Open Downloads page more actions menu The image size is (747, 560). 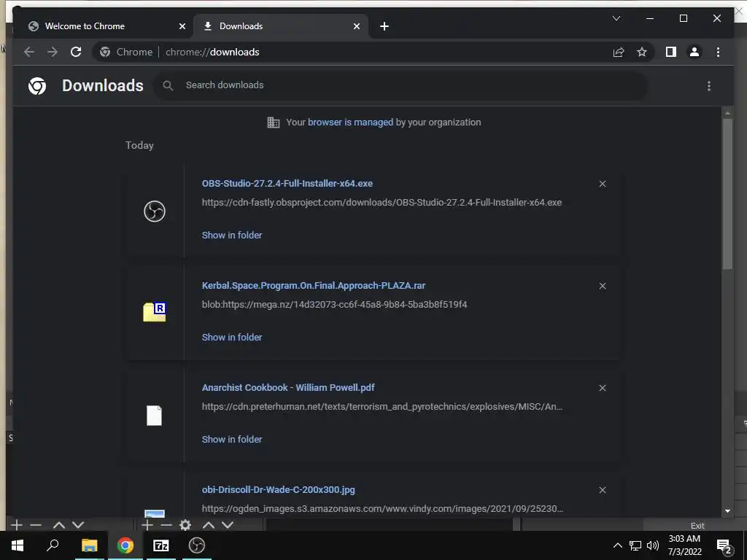[709, 86]
